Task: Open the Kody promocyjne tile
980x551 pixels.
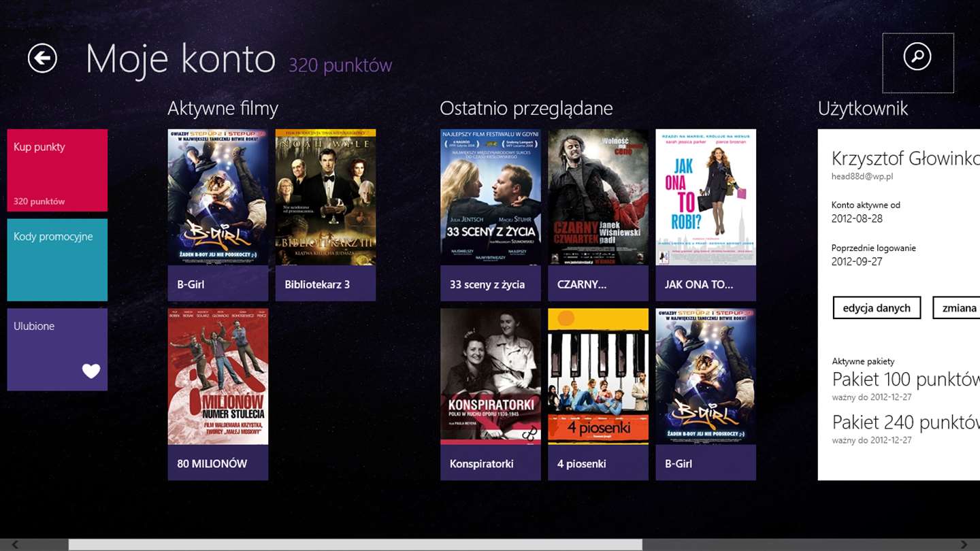Action: pyautogui.click(x=57, y=260)
